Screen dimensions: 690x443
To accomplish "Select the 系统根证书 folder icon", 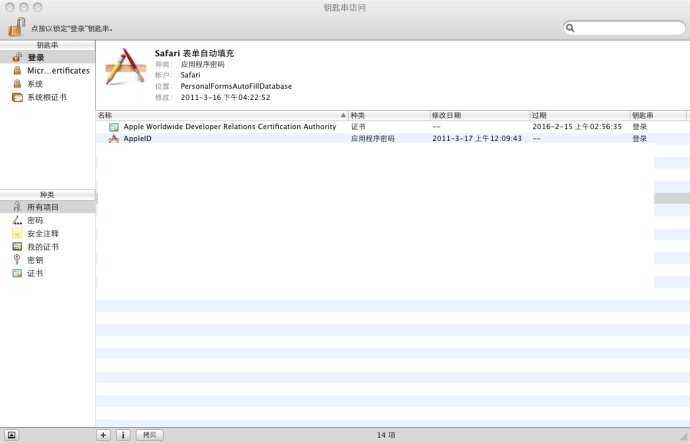I will pyautogui.click(x=17, y=97).
